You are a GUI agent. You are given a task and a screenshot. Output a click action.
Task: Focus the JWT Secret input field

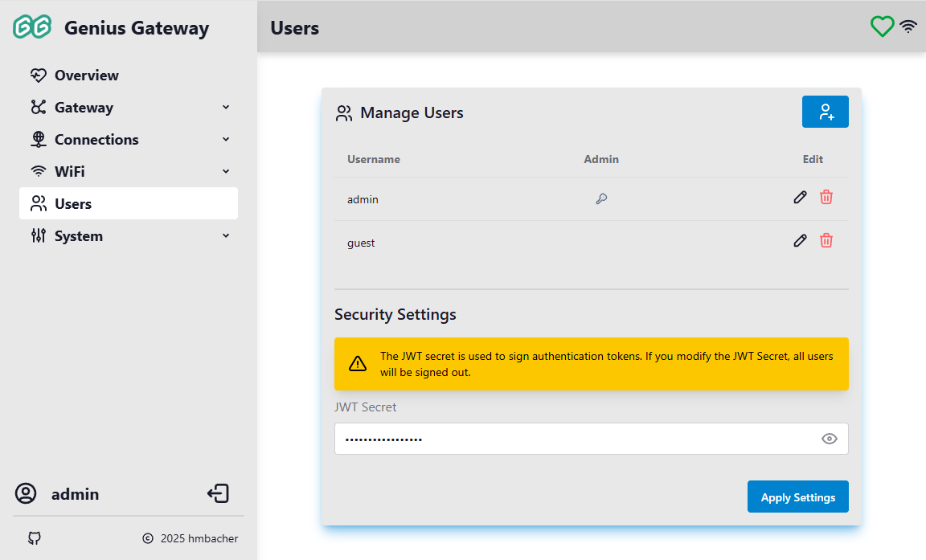coord(571,439)
